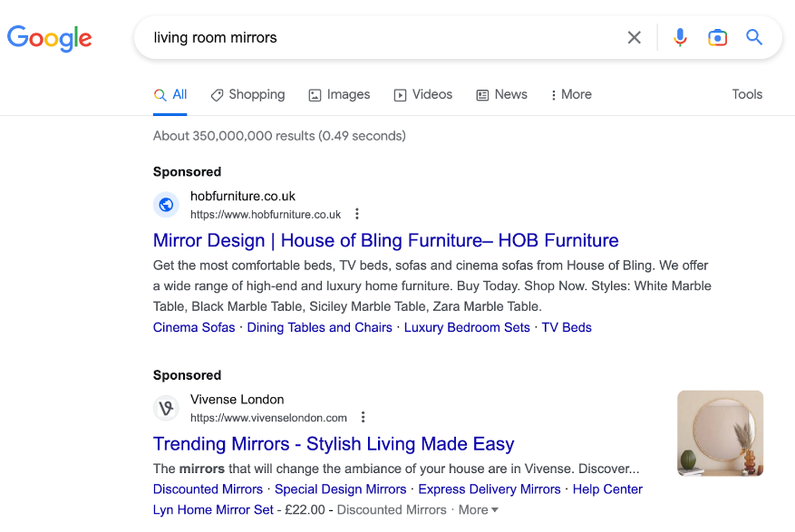
Task: Click the Vivense London logo favicon
Action: (x=166, y=408)
